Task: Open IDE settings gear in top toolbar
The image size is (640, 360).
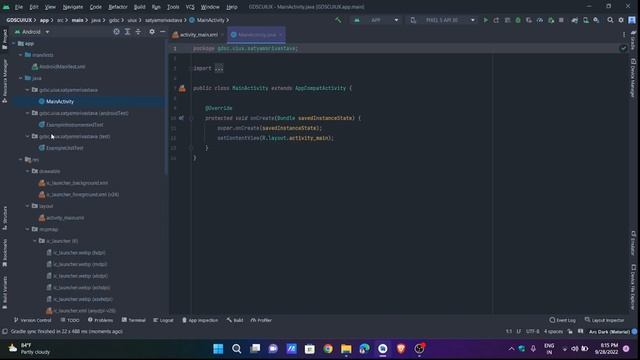Action: (x=621, y=20)
